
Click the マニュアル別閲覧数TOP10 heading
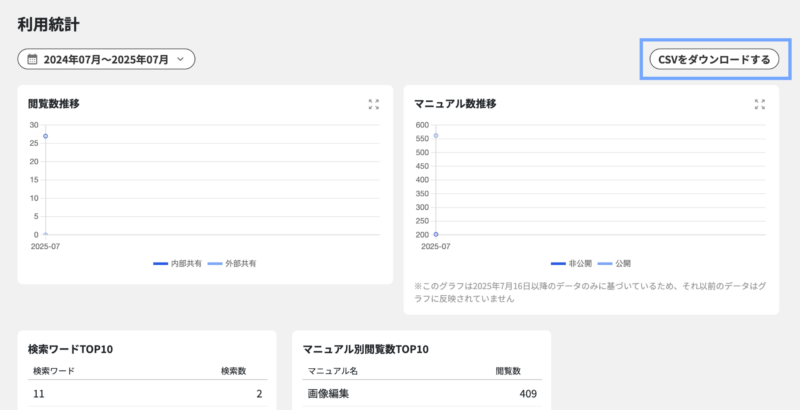[365, 349]
